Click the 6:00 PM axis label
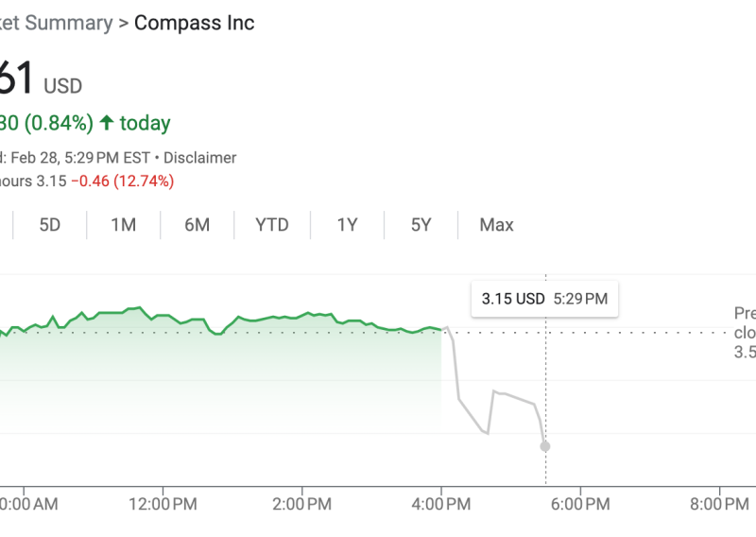 pos(580,505)
